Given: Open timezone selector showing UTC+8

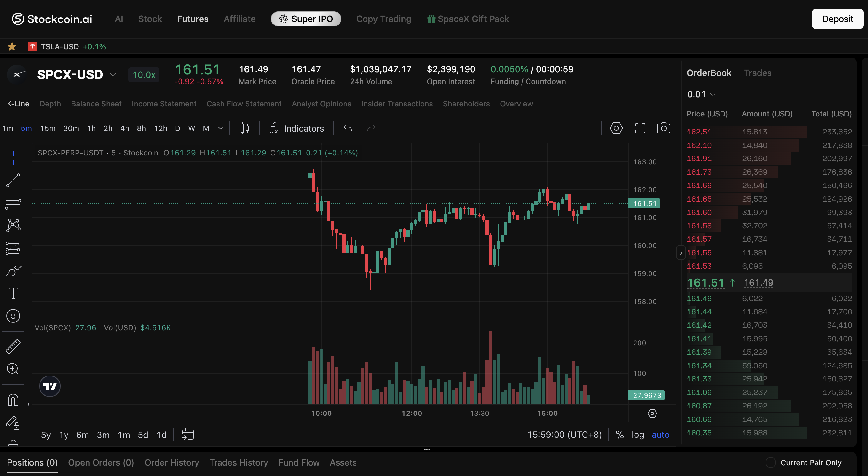Looking at the screenshot, I should point(565,435).
